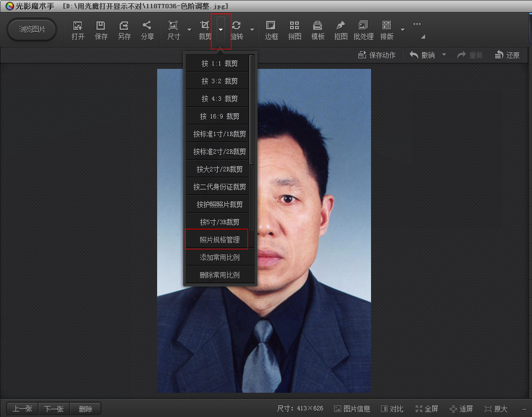Select 按标准2寸/2R裁剪 crop preset
532x417 pixels.
[217, 151]
